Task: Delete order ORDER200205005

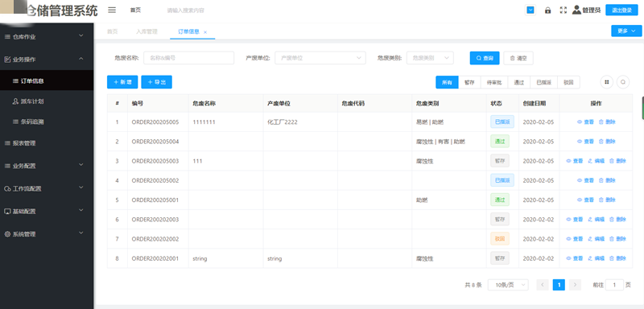Action: [607, 122]
